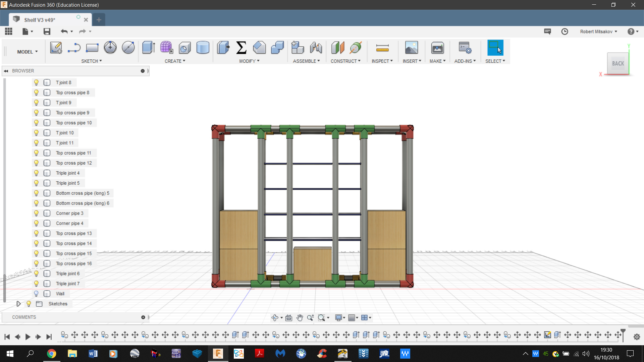This screenshot has width=644, height=362.
Task: Toggle visibility bulb for Triple joint 7
Action: (x=36, y=284)
